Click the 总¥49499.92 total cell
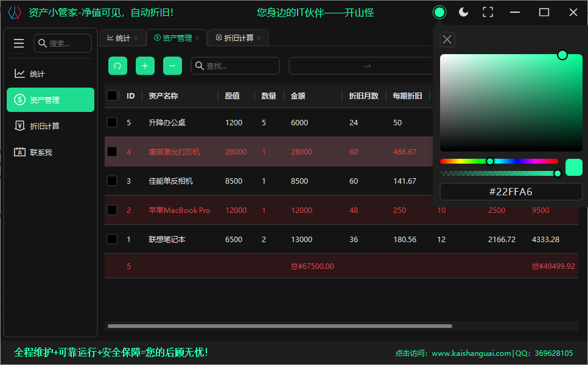 pos(553,266)
